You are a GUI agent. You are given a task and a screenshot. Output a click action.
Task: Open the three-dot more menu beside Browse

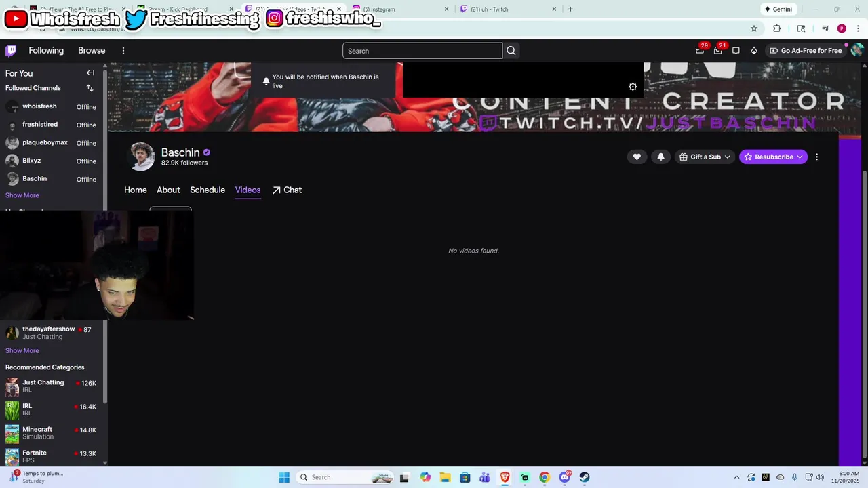(x=123, y=51)
